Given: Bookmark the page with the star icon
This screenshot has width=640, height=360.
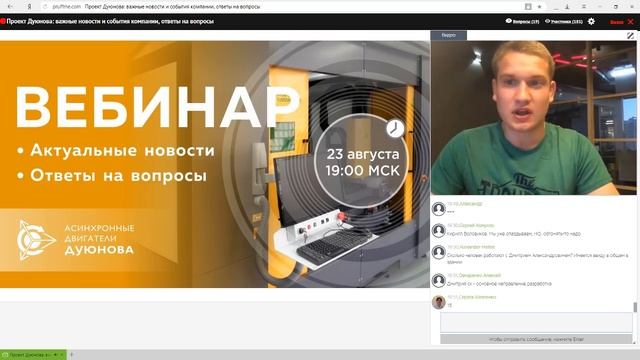Looking at the screenshot, I should coord(539,7).
